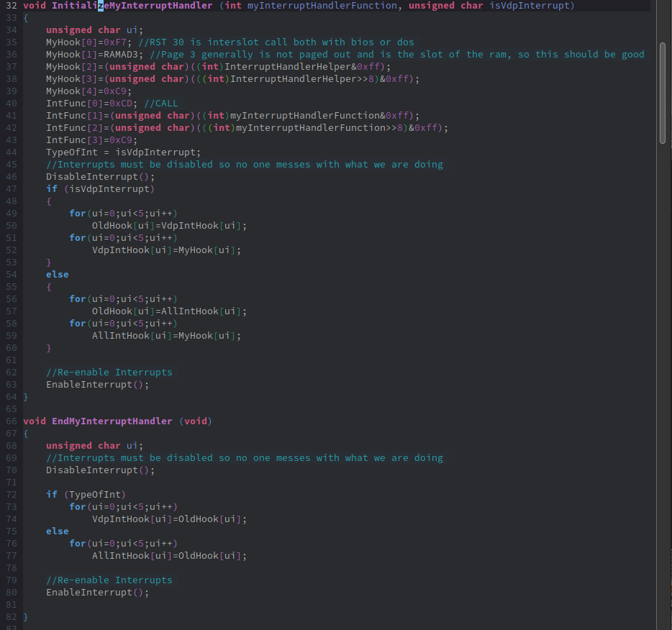Click the else keyword on line 54
Viewport: 672px width, 630px height.
[58, 275]
